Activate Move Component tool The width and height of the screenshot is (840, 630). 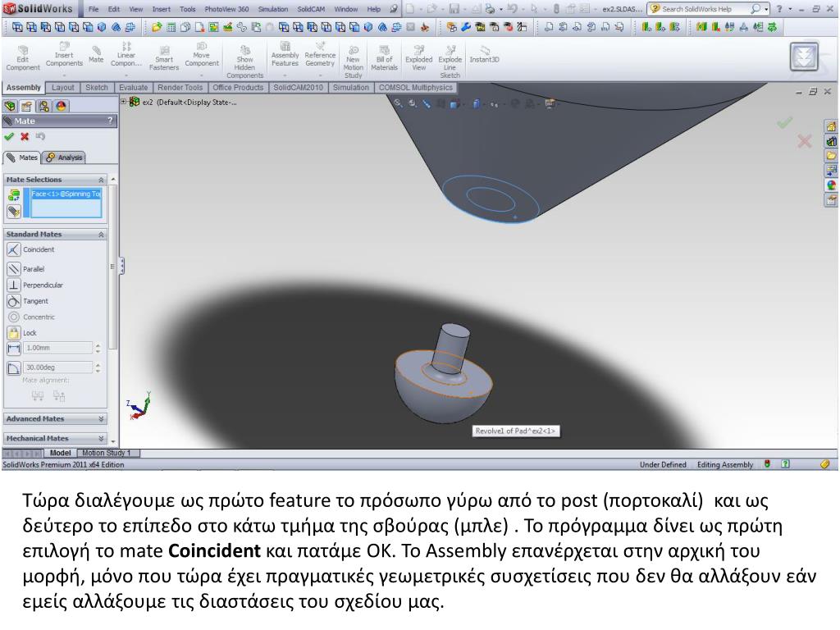click(202, 55)
